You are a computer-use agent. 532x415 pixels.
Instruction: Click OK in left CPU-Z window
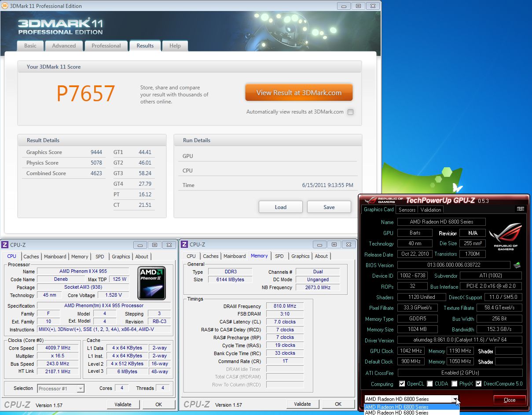pyautogui.click(x=158, y=404)
